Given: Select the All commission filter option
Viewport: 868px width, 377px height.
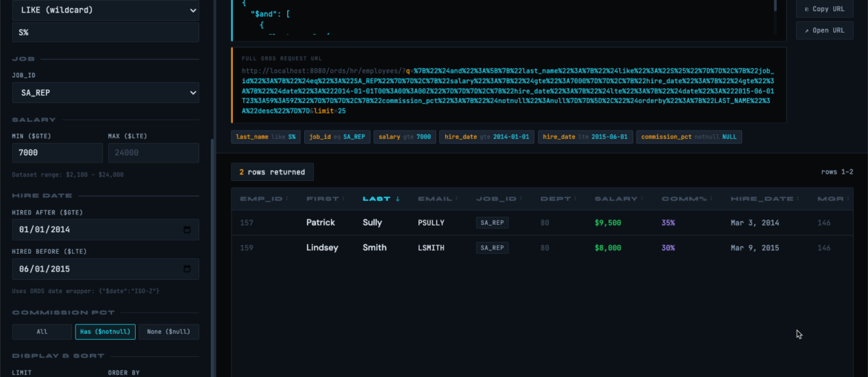Looking at the screenshot, I should click(x=42, y=332).
